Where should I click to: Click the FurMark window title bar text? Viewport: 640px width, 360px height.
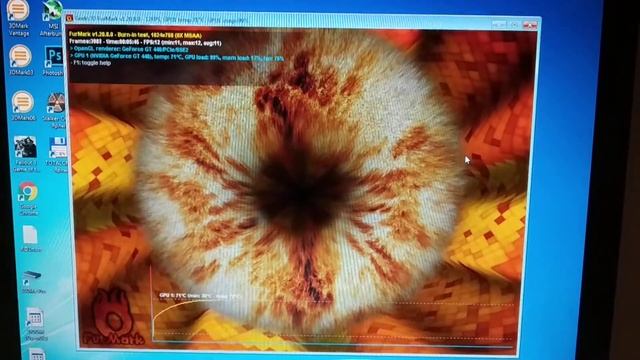pos(161,19)
